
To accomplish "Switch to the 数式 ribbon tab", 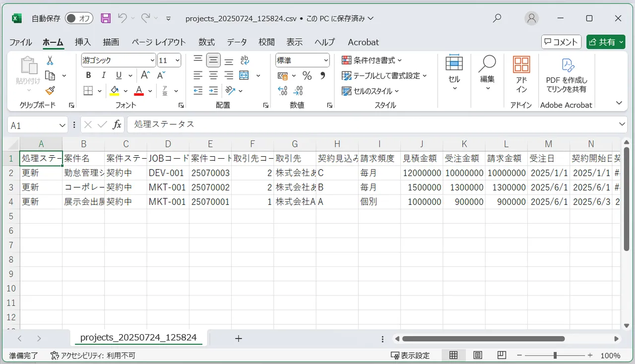I will pos(206,42).
